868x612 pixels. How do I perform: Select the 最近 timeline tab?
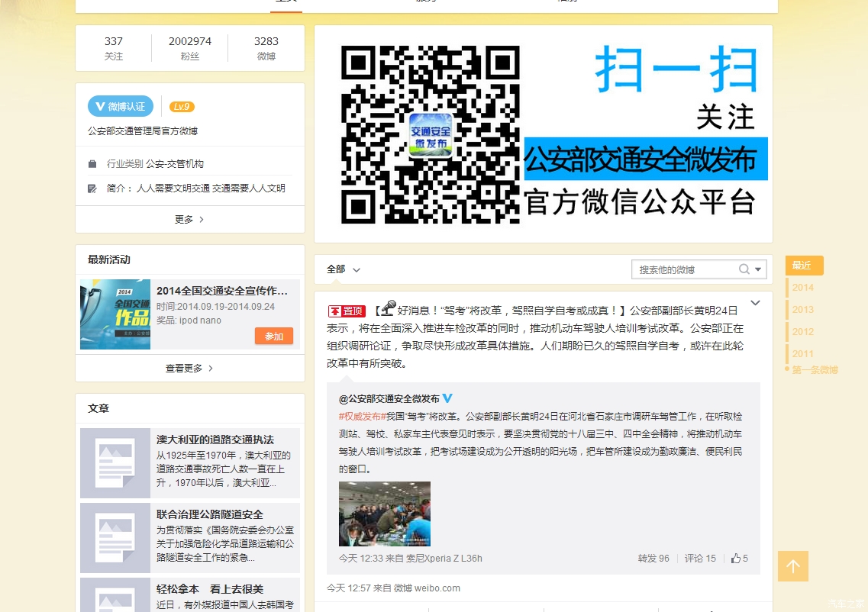pos(804,266)
